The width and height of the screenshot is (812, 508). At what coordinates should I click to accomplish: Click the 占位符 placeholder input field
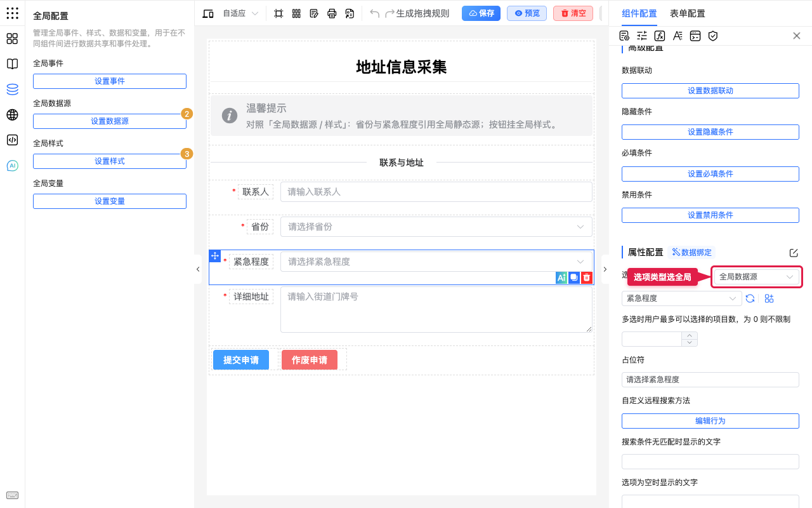(x=710, y=380)
